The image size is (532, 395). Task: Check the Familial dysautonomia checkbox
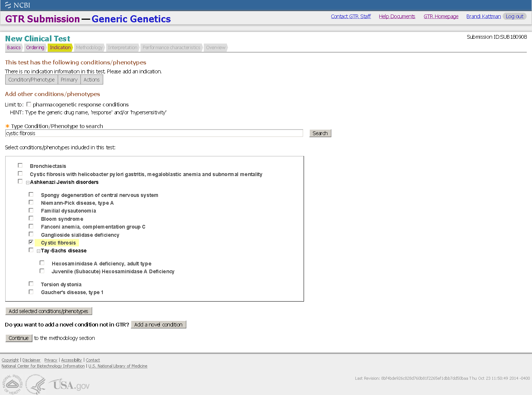(x=31, y=210)
